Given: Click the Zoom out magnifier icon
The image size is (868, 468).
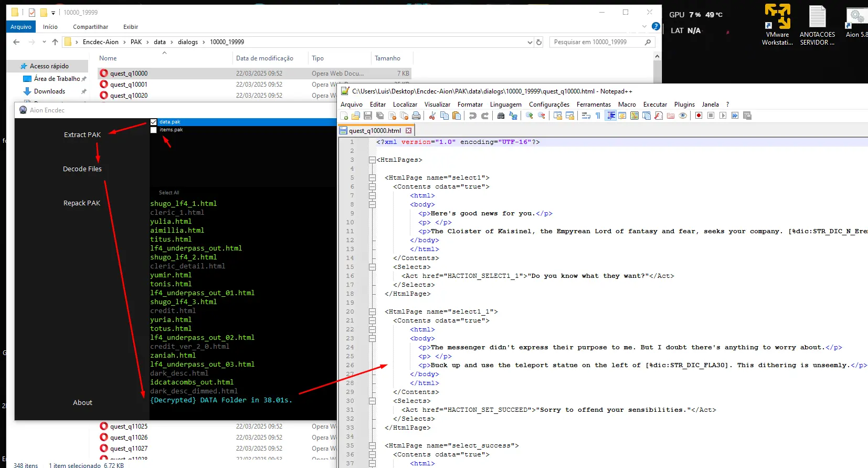Looking at the screenshot, I should pos(542,116).
